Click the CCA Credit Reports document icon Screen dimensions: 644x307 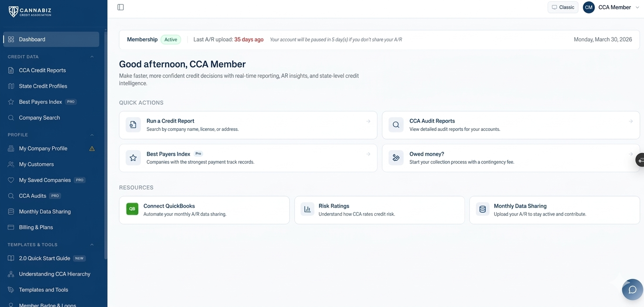point(11,70)
